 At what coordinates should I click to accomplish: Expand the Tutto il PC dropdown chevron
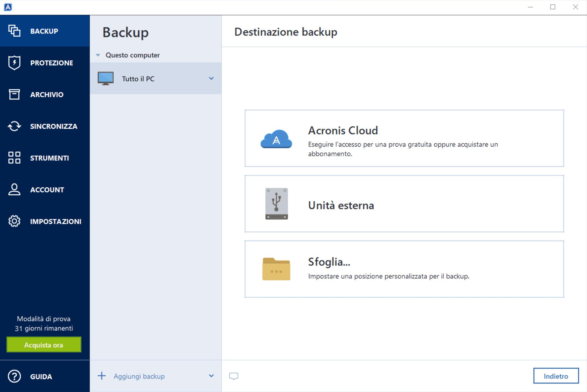211,79
